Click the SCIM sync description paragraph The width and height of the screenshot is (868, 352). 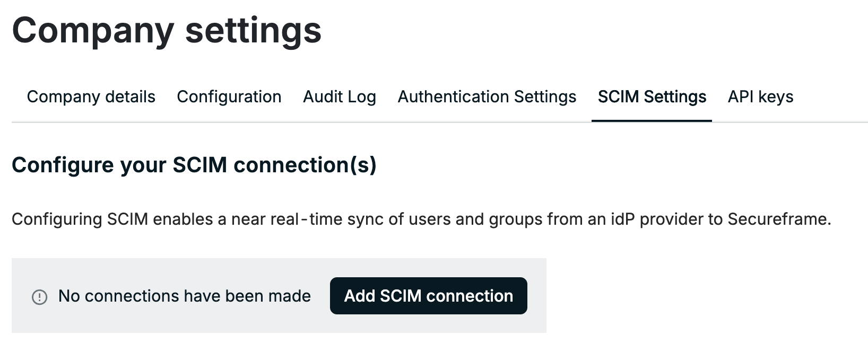tap(421, 219)
